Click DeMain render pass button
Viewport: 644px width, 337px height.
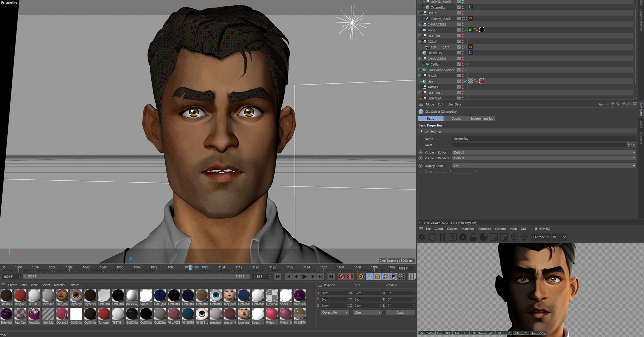click(431, 333)
